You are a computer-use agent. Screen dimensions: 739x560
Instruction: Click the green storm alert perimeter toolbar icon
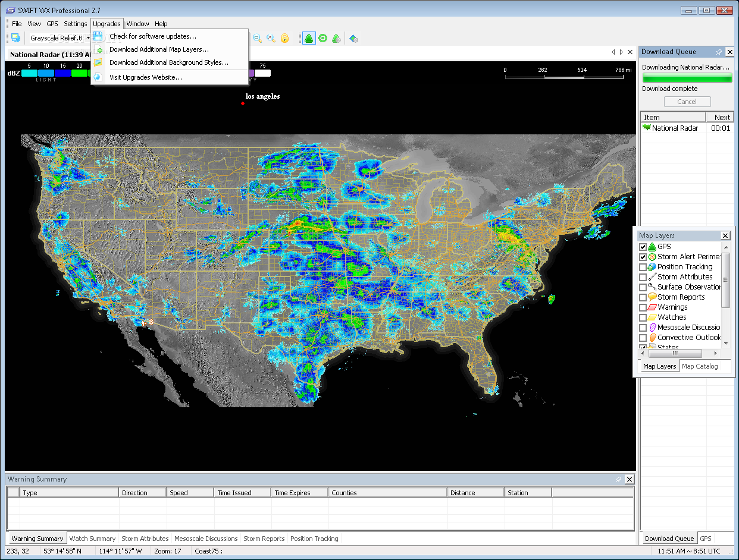[322, 38]
